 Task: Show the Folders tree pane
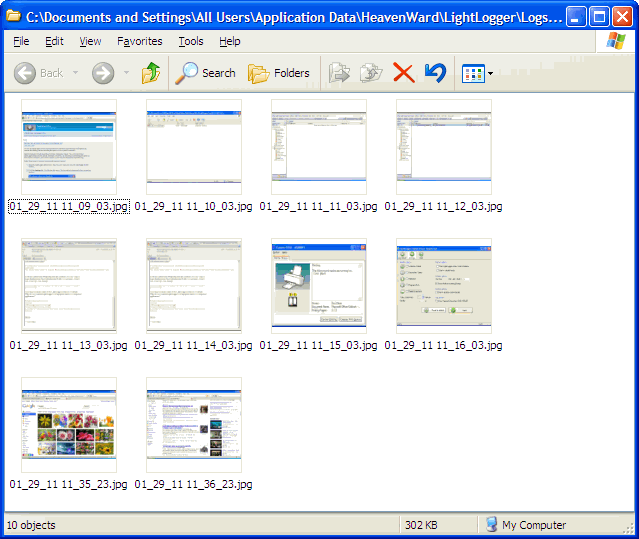279,73
